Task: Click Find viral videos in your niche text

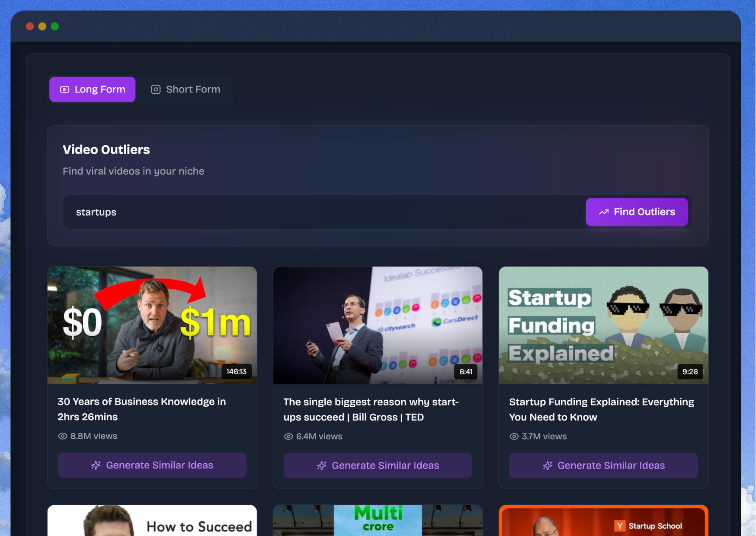Action: pyautogui.click(x=134, y=171)
